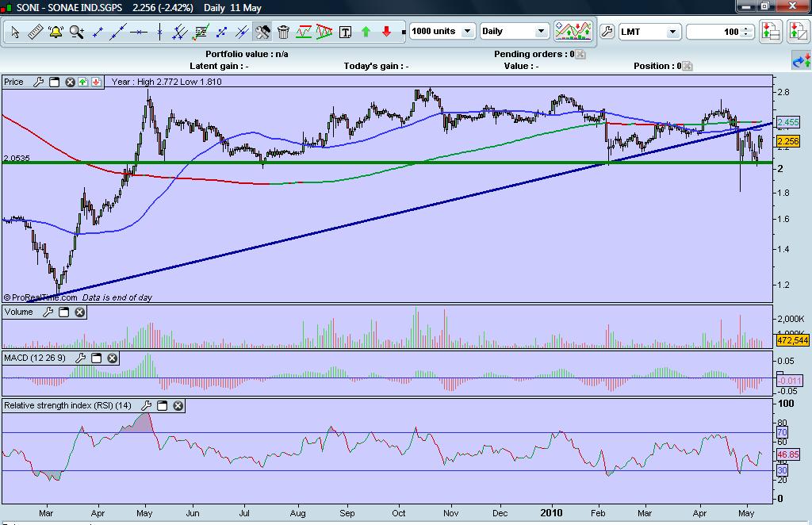Click the RSI value label 46.85
The height and width of the screenshot is (525, 812).
pyautogui.click(x=789, y=454)
